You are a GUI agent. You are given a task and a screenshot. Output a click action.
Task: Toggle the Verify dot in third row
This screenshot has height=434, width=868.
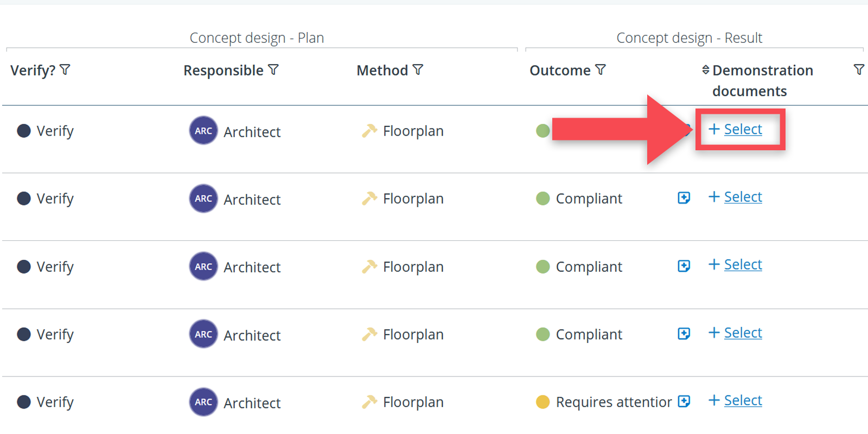pos(24,266)
